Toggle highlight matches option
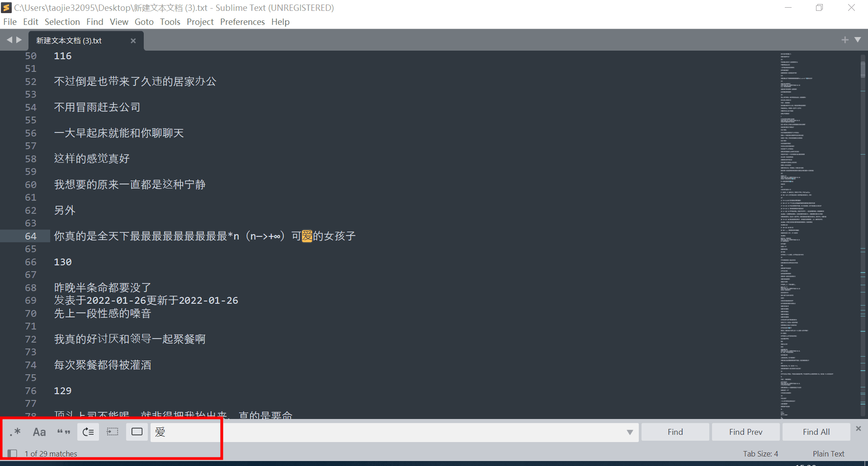Viewport: 868px width, 466px height. 137,432
